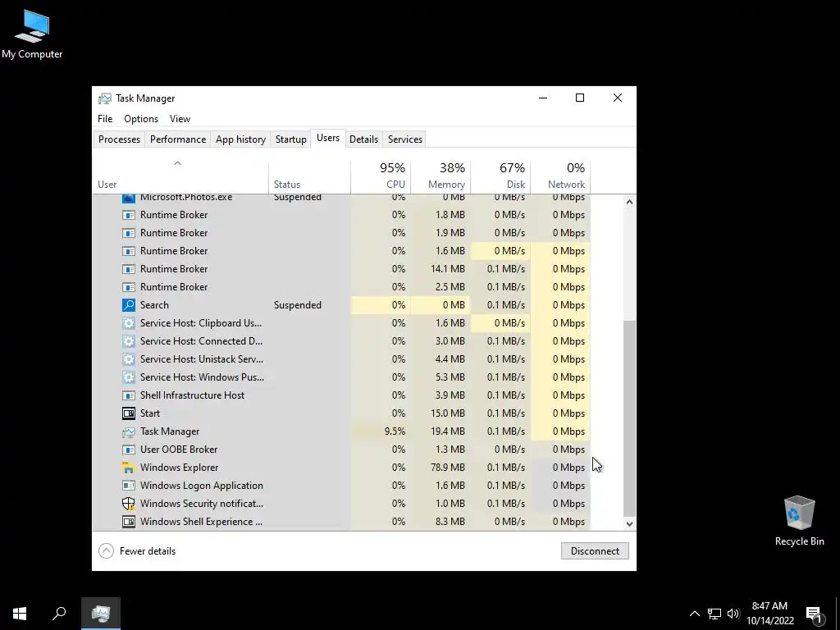Switch to the App history tab
This screenshot has width=840, height=630.
(240, 139)
